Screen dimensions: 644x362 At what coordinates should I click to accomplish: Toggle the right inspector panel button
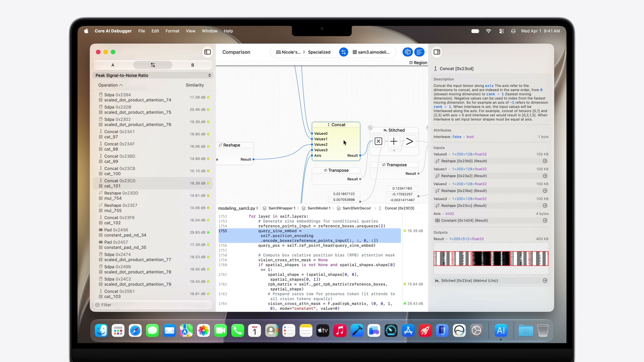[x=437, y=52]
